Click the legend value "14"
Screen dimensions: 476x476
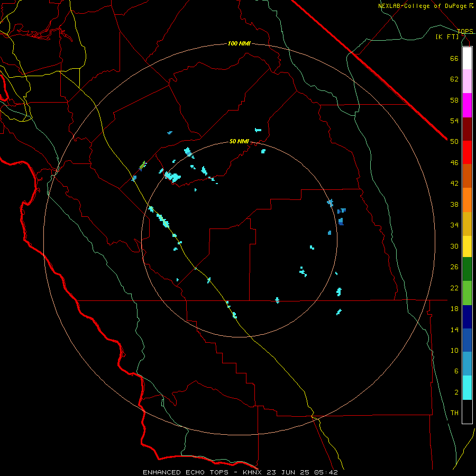pyautogui.click(x=454, y=329)
